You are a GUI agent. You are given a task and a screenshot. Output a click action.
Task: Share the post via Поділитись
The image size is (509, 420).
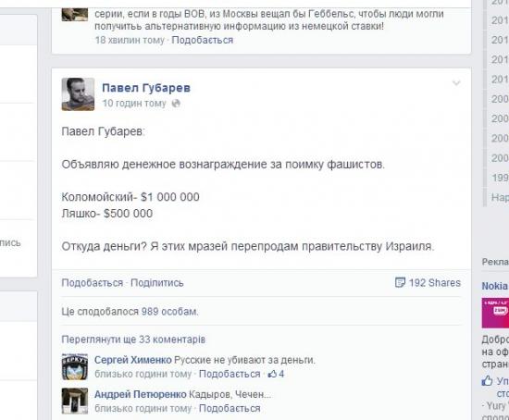(156, 283)
